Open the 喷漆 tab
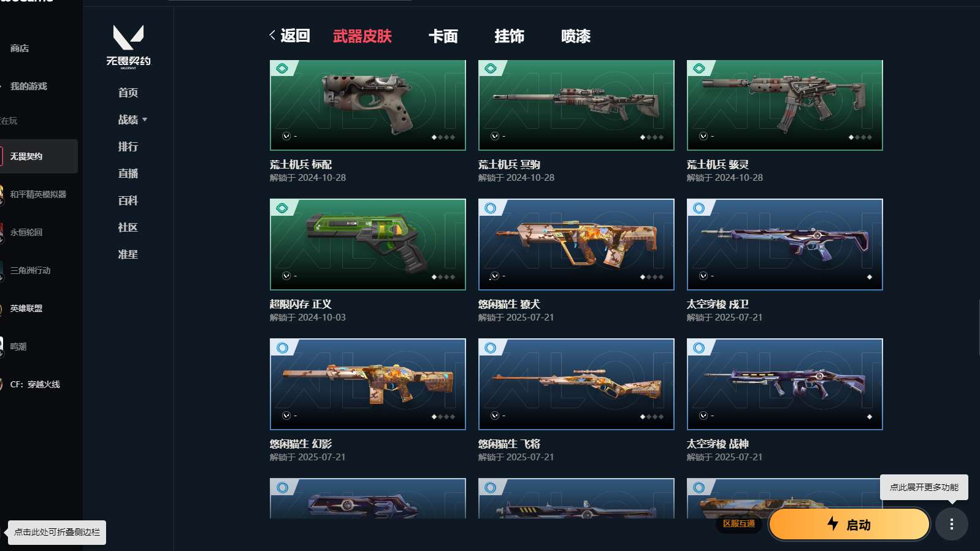The image size is (980, 551). [x=575, y=36]
